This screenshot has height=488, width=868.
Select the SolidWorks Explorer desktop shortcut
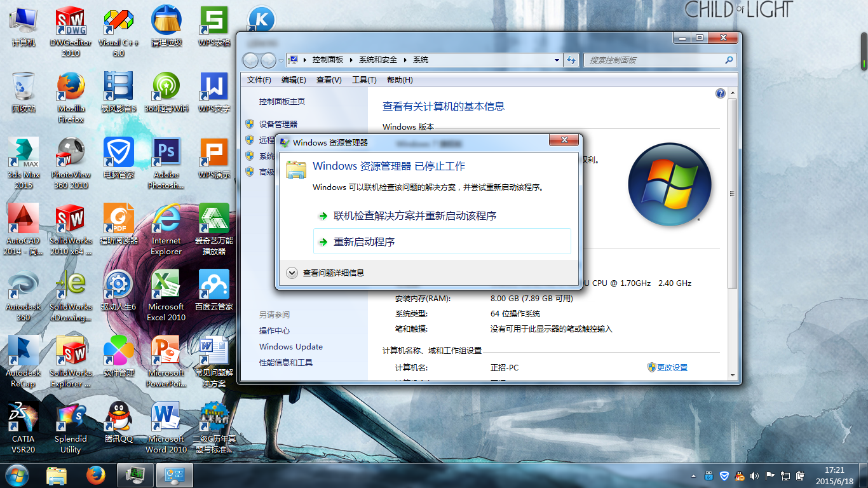click(x=71, y=362)
